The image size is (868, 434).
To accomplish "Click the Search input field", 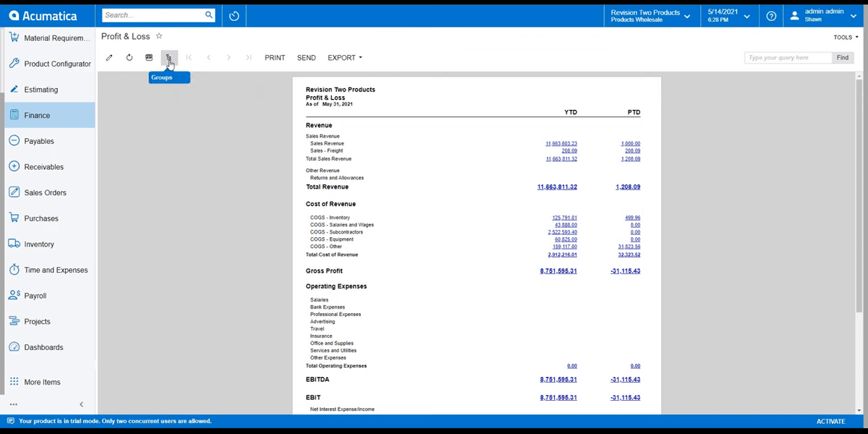I will pos(153,14).
